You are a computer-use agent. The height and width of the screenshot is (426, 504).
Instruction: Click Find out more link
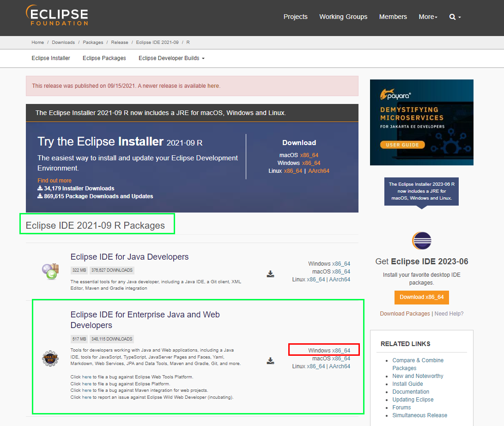[x=55, y=181]
